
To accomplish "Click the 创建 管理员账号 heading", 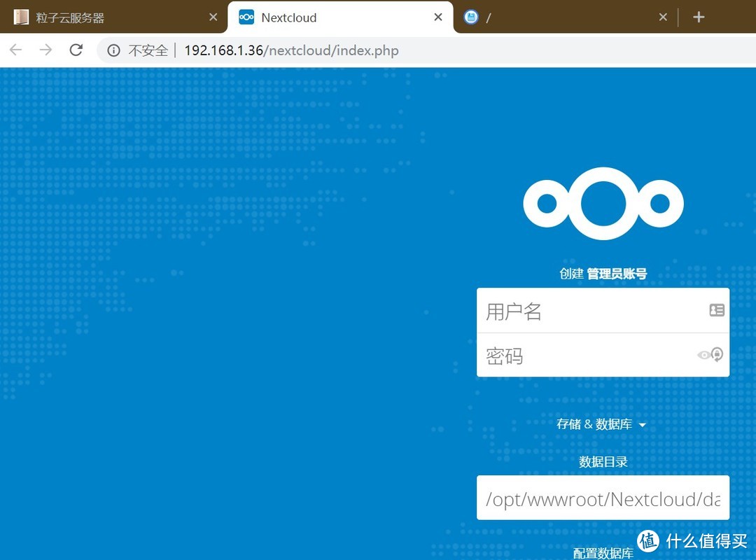I will (x=603, y=274).
